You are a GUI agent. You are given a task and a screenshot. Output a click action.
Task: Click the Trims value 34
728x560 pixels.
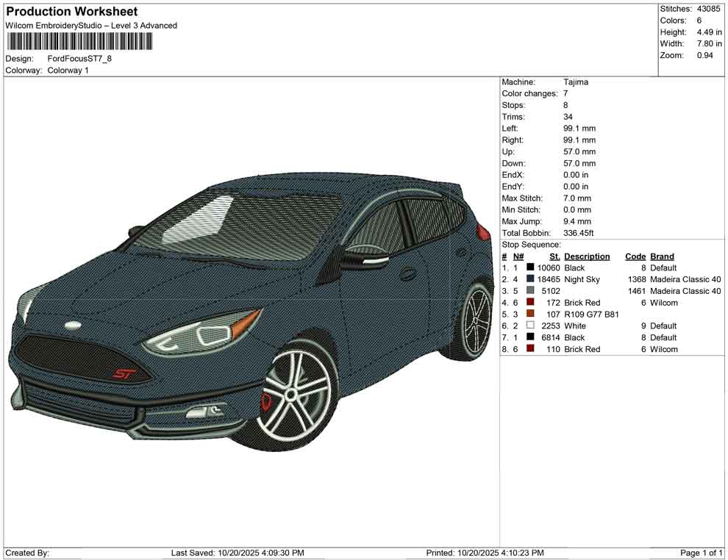click(x=568, y=117)
